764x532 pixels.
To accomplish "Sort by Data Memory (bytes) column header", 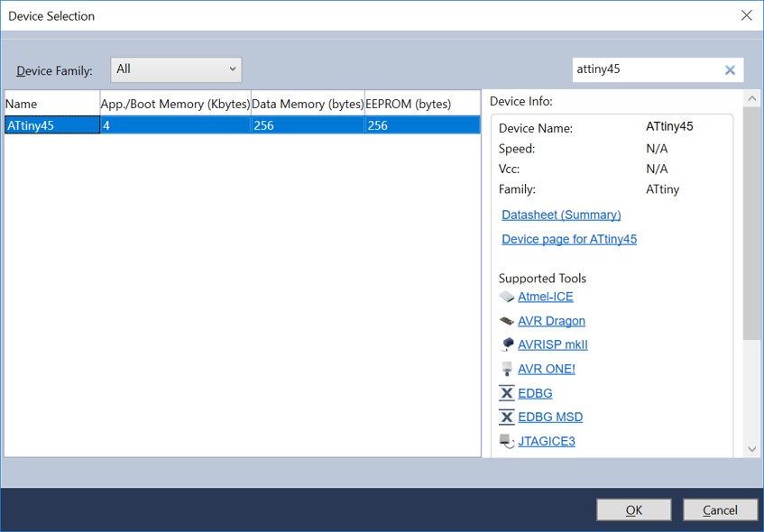I will 308,104.
